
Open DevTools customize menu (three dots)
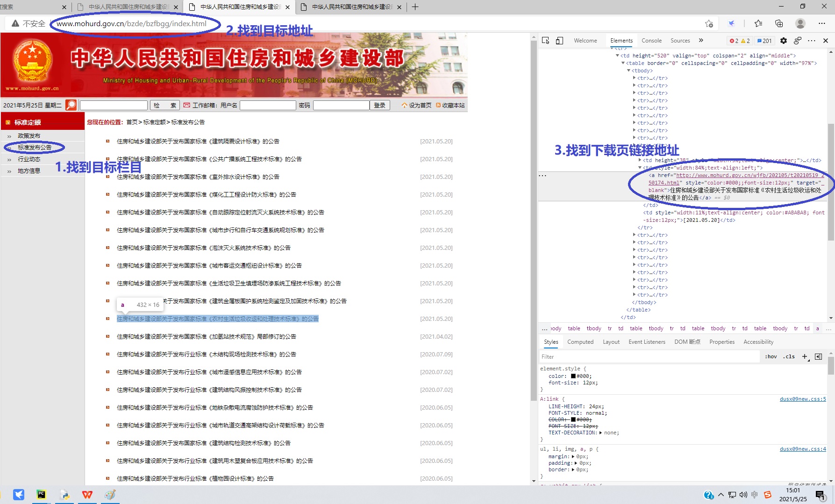point(812,41)
